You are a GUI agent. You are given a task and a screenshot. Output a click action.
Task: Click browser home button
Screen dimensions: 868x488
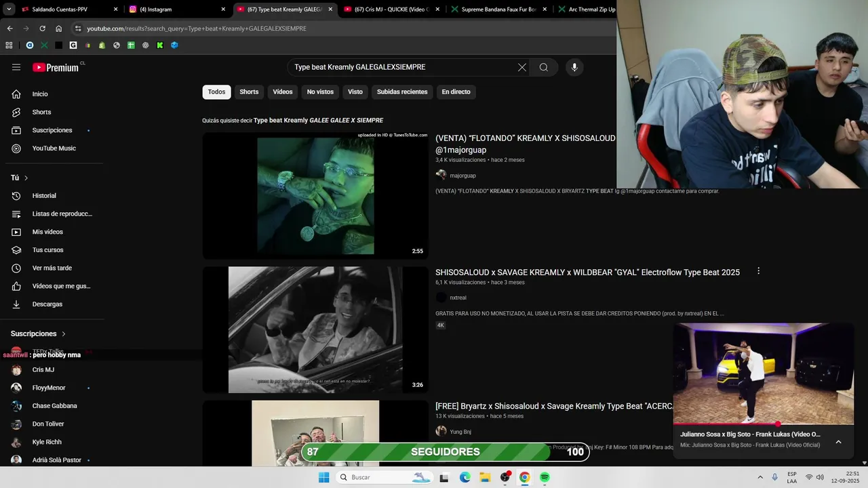tap(58, 28)
